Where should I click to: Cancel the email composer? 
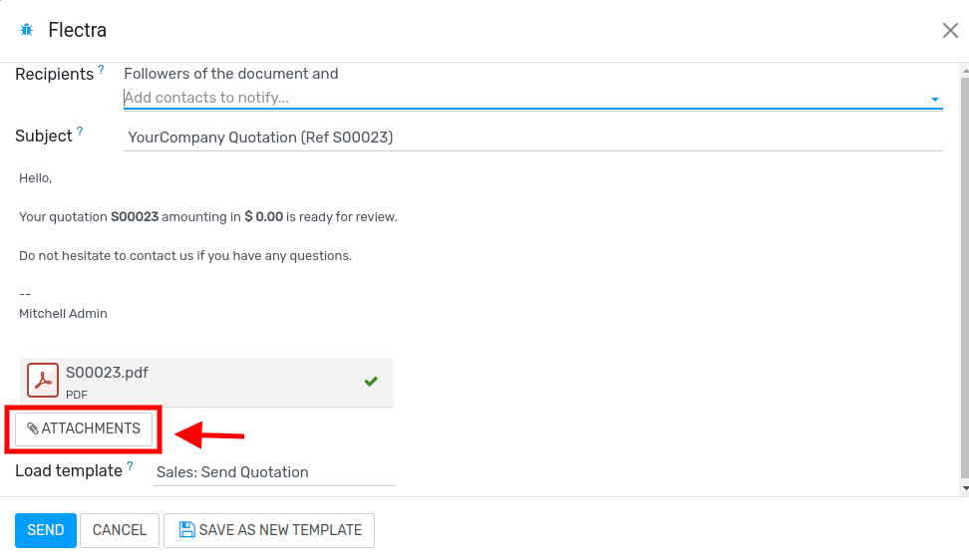tap(120, 530)
